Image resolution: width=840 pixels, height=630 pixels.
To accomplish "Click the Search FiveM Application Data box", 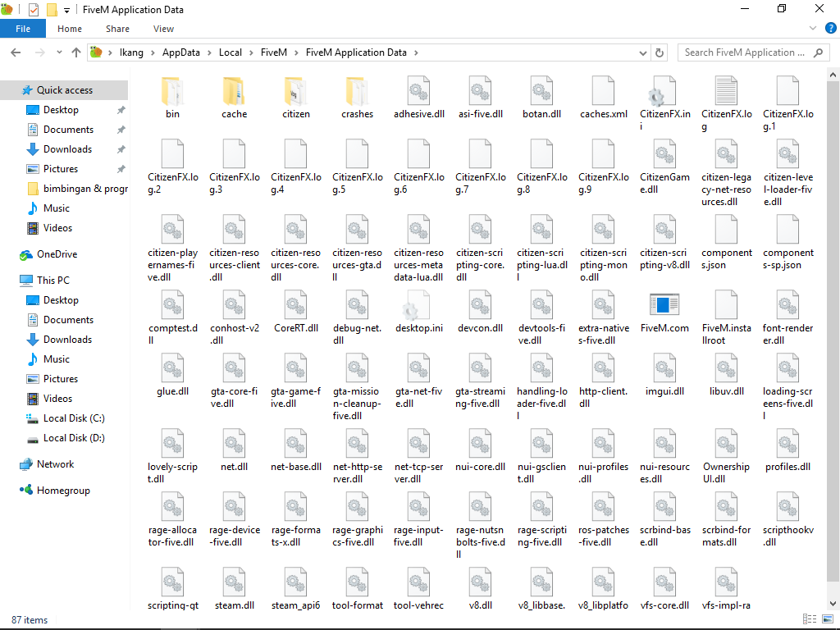I will pos(753,52).
